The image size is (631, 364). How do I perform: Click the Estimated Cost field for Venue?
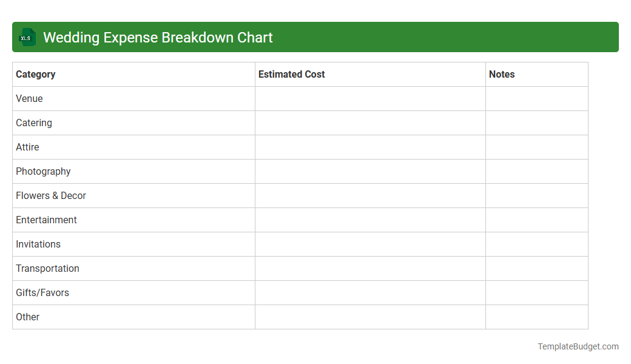370,98
